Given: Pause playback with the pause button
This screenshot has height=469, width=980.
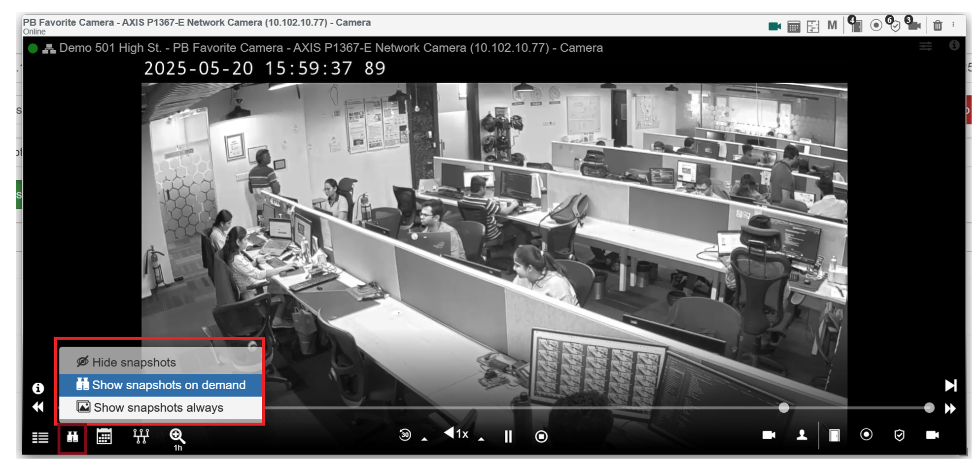Looking at the screenshot, I should [x=508, y=436].
